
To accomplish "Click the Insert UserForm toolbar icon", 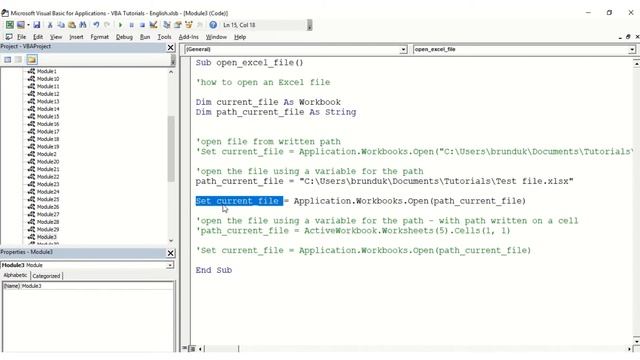I will pos(20,25).
